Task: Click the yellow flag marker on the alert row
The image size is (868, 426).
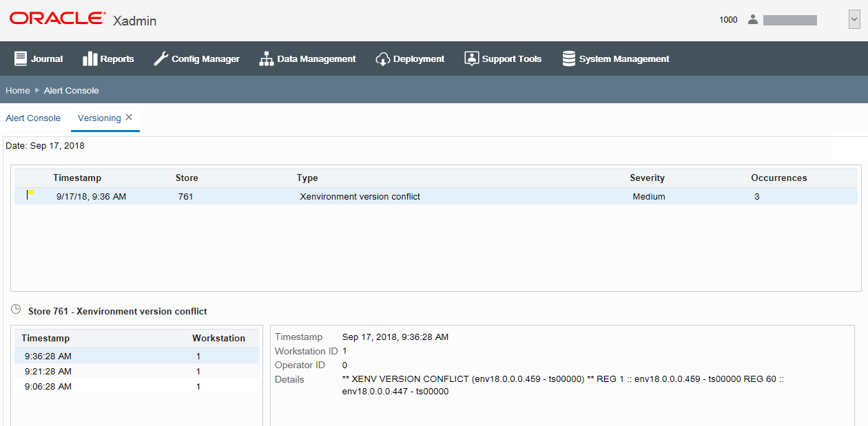Action: click(29, 195)
